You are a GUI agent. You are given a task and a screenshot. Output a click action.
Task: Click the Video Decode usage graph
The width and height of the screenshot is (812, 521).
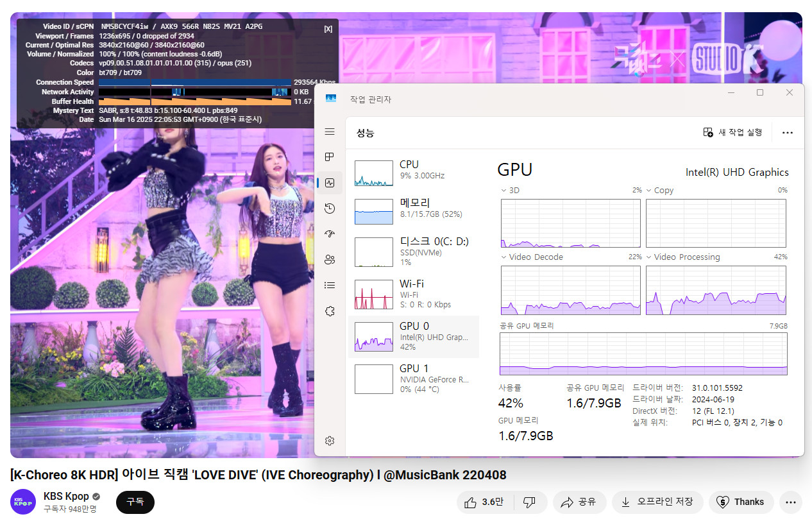pos(570,290)
